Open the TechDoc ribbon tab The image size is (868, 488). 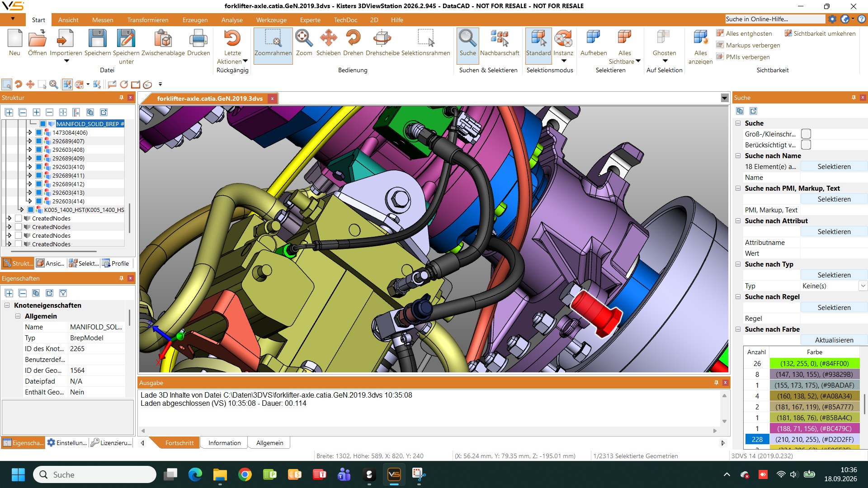click(x=345, y=20)
